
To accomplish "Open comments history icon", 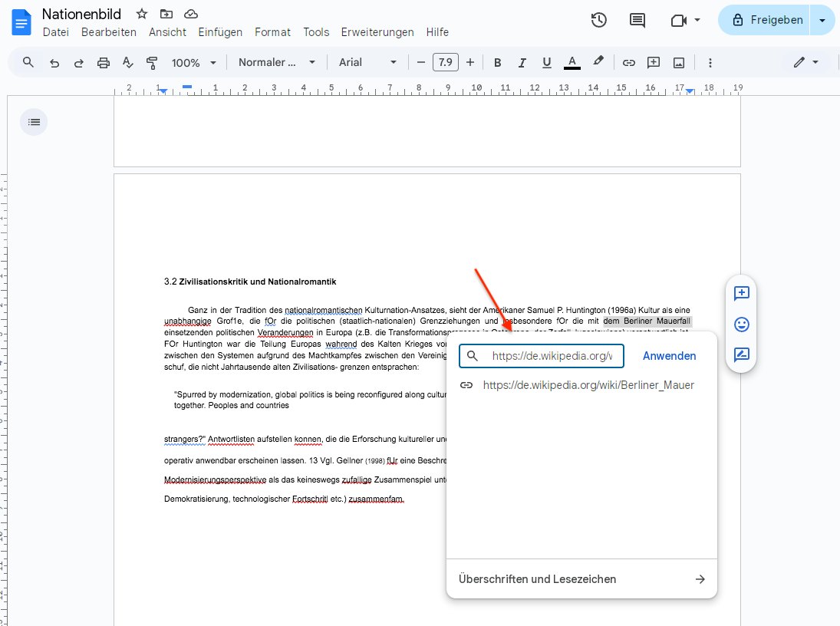I will pyautogui.click(x=637, y=21).
